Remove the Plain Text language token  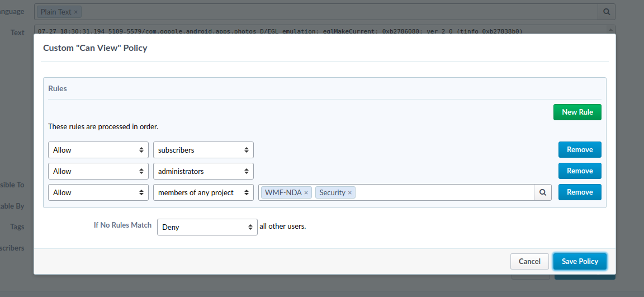tap(75, 12)
